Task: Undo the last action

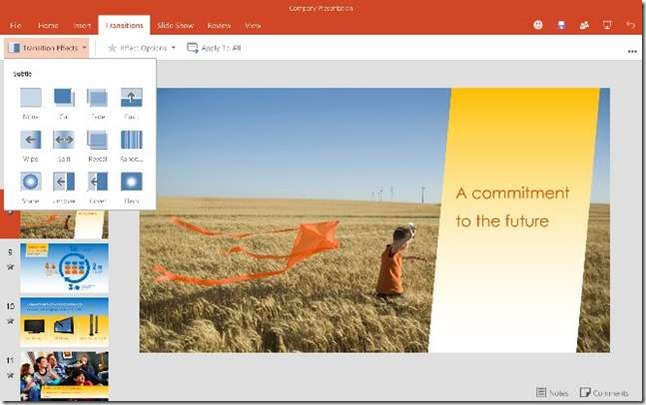Action: click(630, 24)
